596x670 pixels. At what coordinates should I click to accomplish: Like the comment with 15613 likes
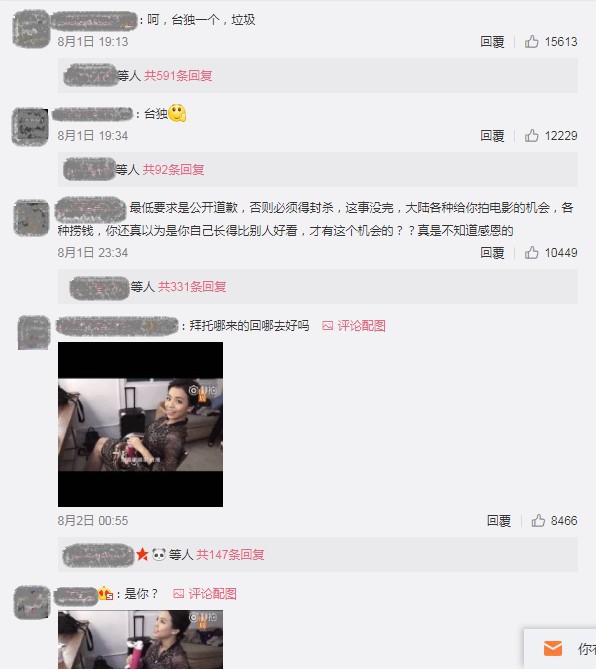[x=531, y=41]
